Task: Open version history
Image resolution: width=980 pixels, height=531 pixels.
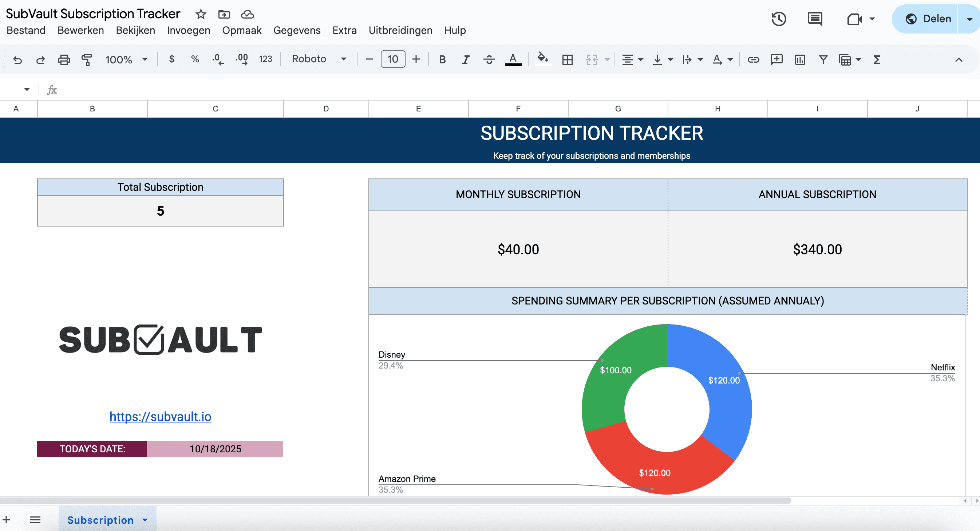Action: (x=778, y=19)
